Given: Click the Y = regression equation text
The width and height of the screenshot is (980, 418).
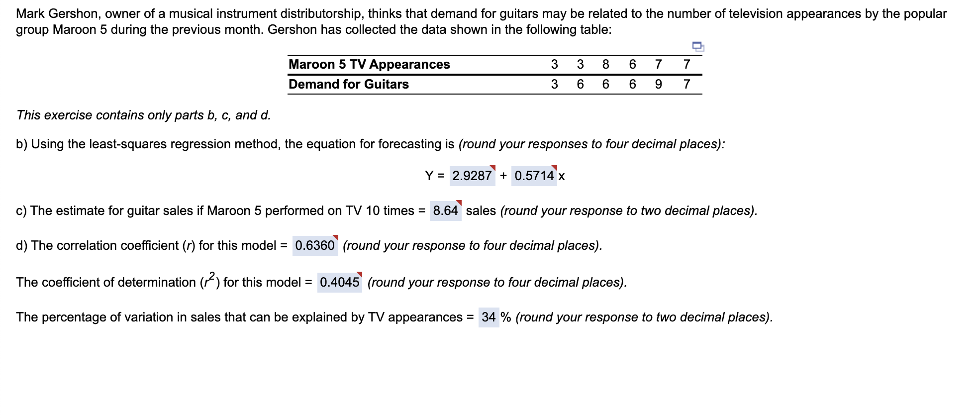Looking at the screenshot, I should click(x=435, y=175).
